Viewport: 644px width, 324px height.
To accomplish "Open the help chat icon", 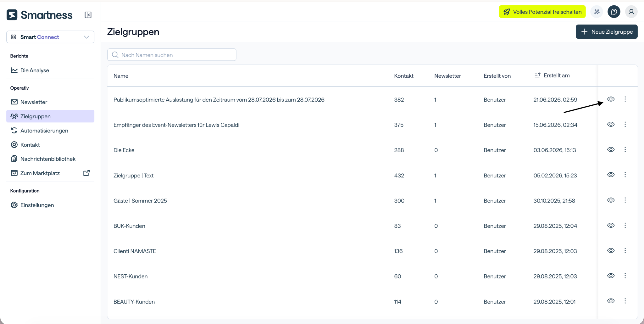I will 614,12.
